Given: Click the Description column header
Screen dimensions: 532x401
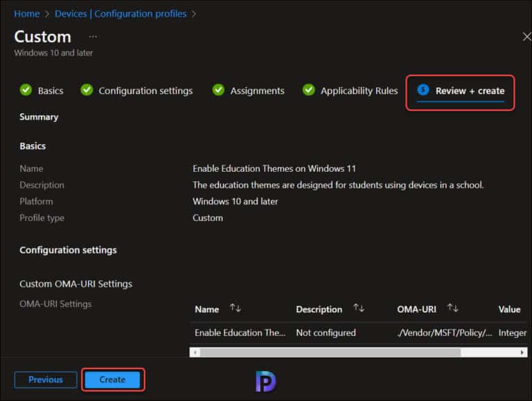Looking at the screenshot, I should click(x=319, y=310).
